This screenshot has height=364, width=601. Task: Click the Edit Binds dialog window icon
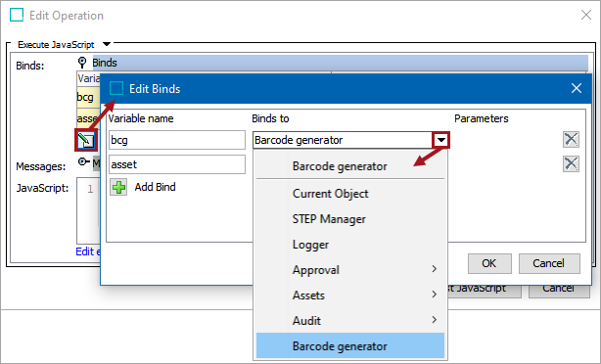tap(116, 88)
